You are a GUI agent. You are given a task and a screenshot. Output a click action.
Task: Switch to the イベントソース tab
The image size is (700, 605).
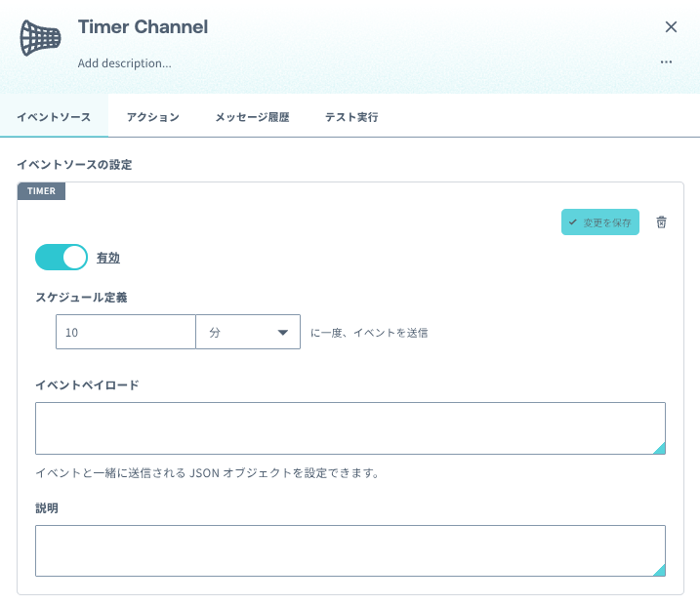tap(54, 117)
